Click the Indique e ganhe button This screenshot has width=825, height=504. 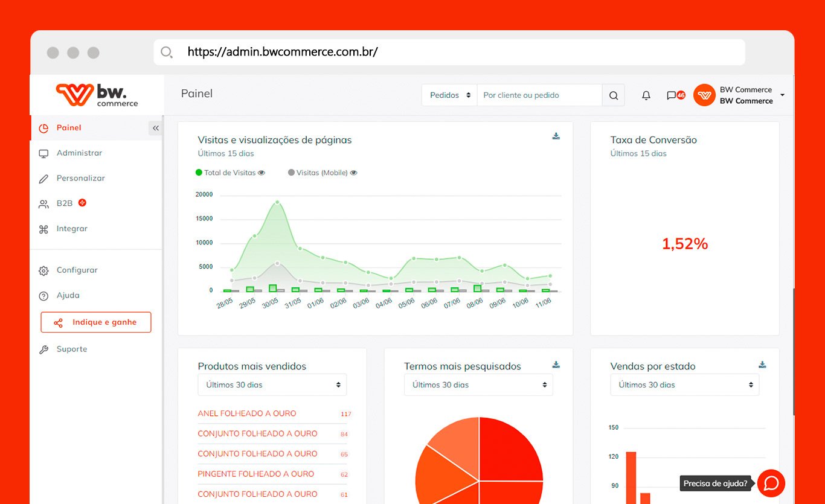click(96, 322)
